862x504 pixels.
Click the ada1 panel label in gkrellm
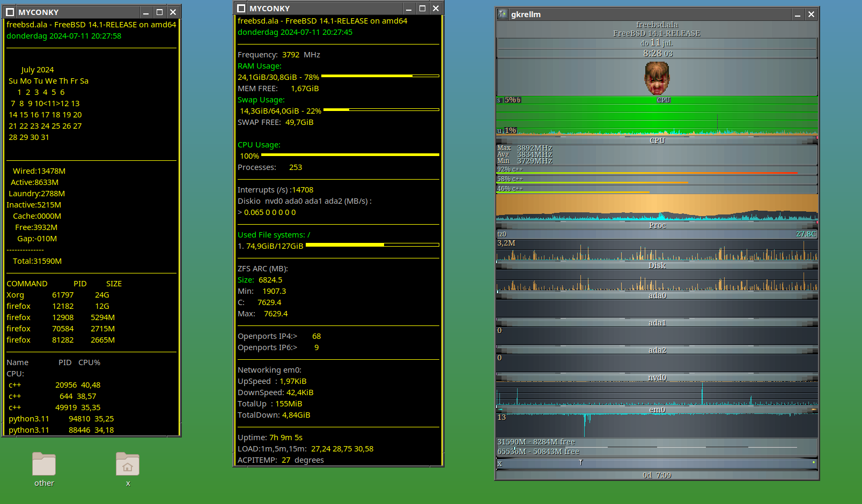point(657,323)
